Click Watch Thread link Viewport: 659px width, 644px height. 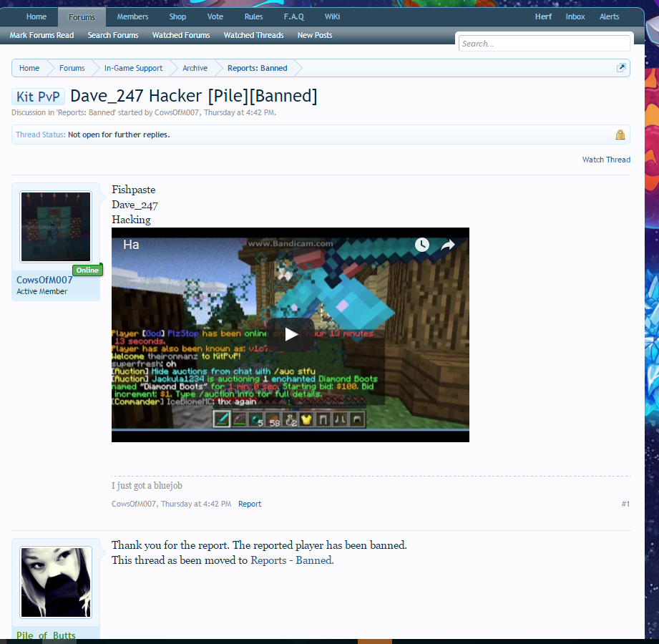[606, 160]
